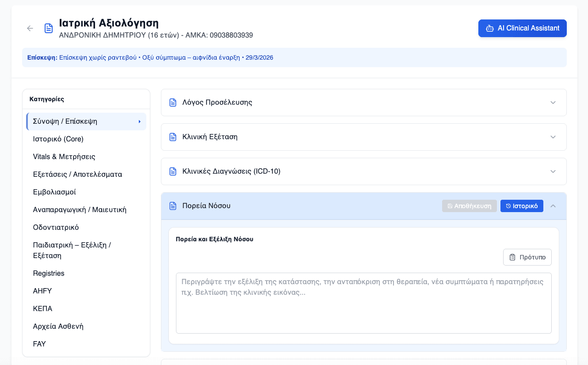Screen dimensions: 588x365
Task: Expand Κλινικές Διαγνώσεις (ICD-10) section
Action: (x=553, y=171)
